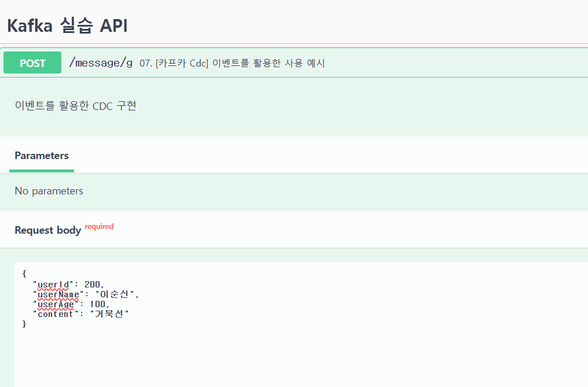
Task: Click the 'Kafka 실습 API' page title
Action: (x=68, y=26)
